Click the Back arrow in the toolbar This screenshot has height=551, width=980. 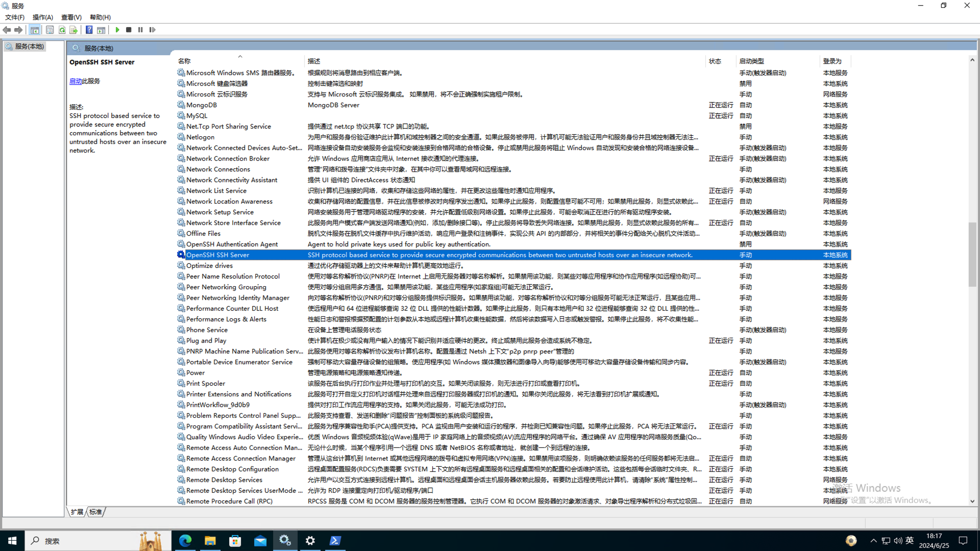point(7,30)
